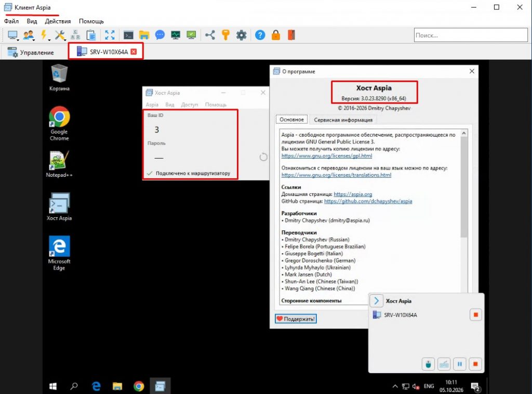Close the SRV-W10X64A tab with the red X
Image resolution: width=532 pixels, height=394 pixels.
[x=134, y=51]
